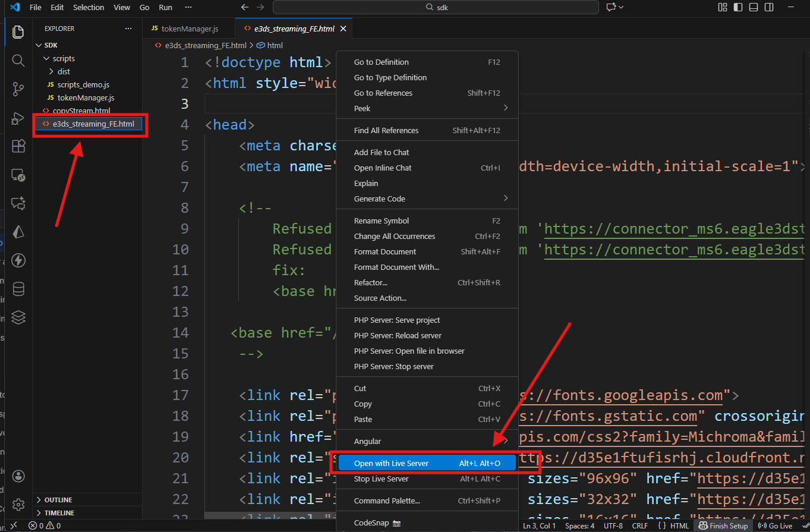Open Remote Explorer in activity bar
The width and height of the screenshot is (810, 532).
pos(18,175)
